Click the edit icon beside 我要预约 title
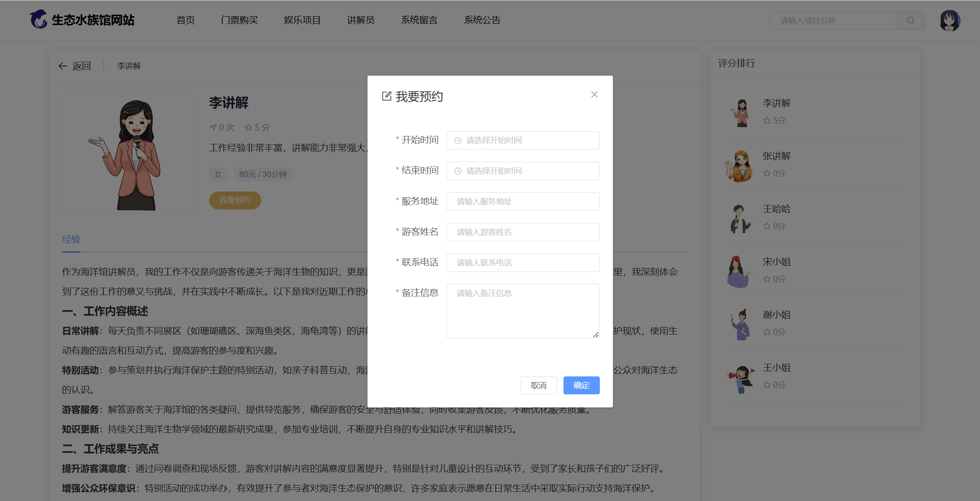The height and width of the screenshot is (501, 980). (386, 96)
